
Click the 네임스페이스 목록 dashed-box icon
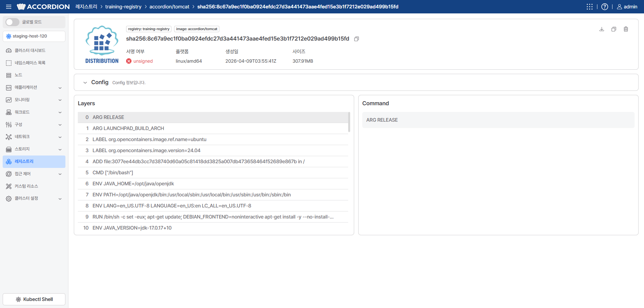tap(9, 63)
